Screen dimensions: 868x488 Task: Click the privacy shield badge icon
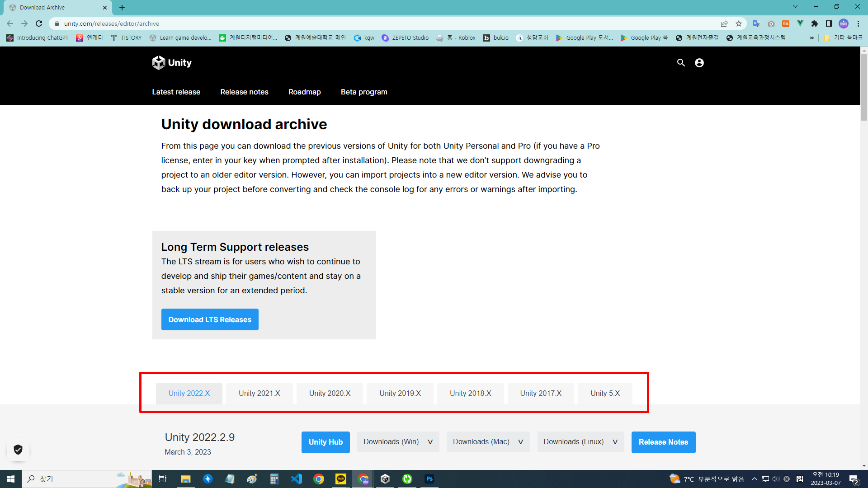(18, 450)
